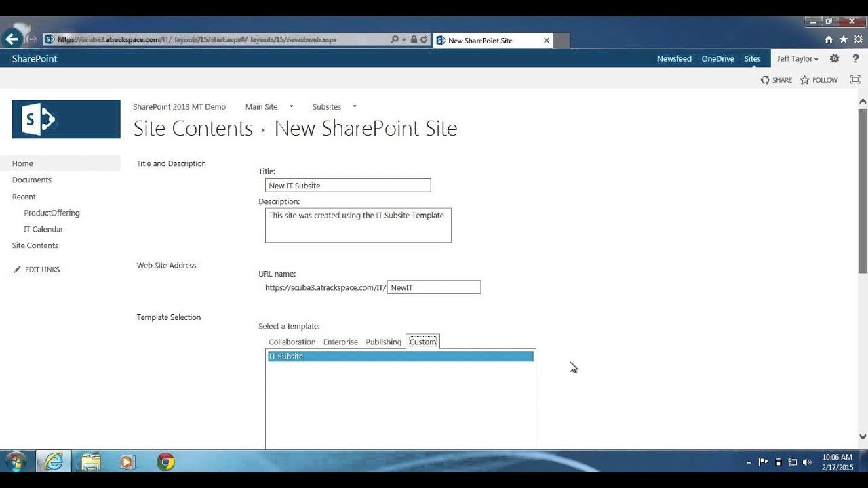
Task: Click the SharePoint suite bar brand
Action: tap(35, 59)
